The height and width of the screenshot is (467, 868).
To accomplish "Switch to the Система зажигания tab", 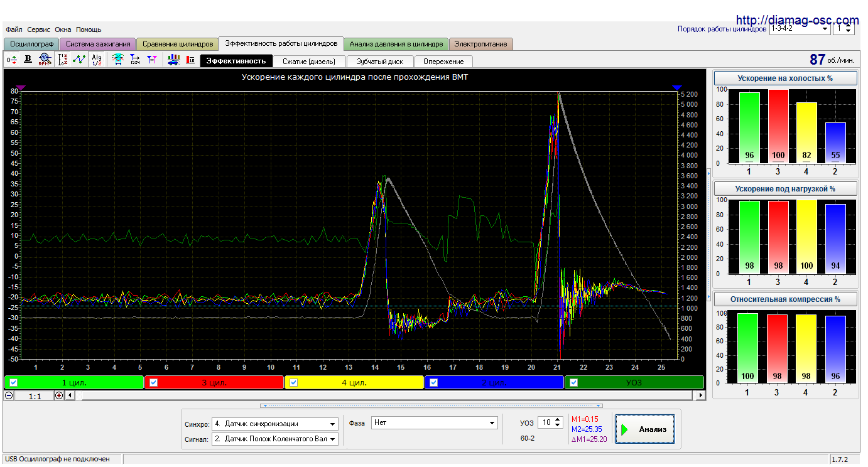I will [x=98, y=44].
